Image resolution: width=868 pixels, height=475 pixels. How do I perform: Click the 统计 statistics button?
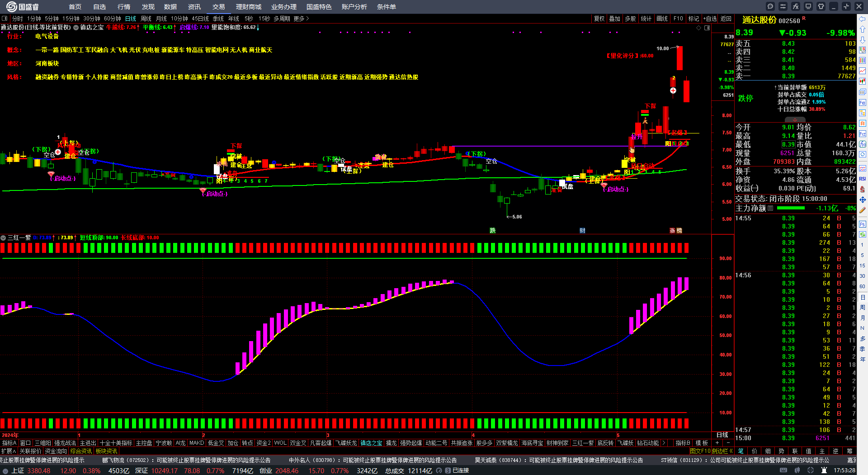coord(646,19)
